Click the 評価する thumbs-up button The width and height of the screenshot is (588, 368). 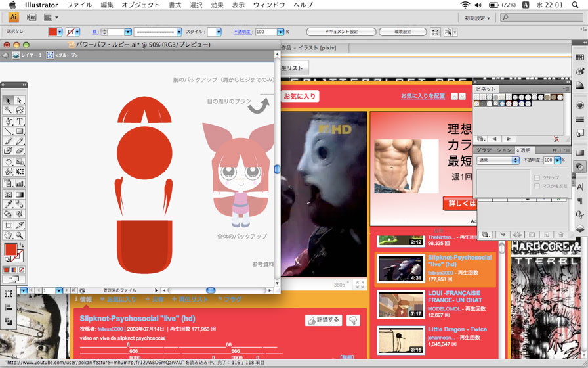tap(324, 320)
